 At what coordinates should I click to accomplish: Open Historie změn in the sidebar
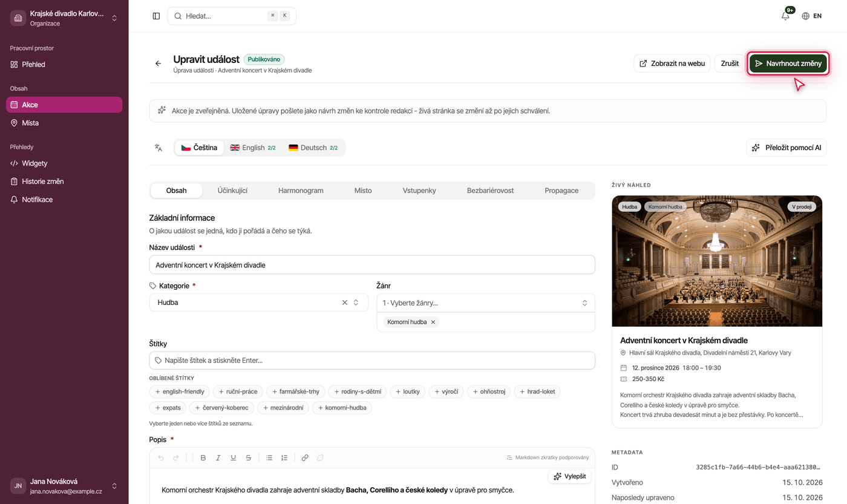coord(64,182)
